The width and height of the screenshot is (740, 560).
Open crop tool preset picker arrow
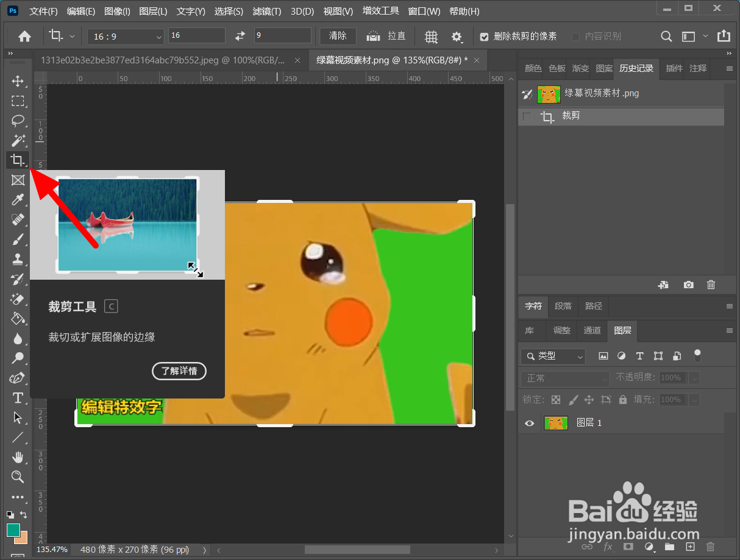[x=72, y=36]
